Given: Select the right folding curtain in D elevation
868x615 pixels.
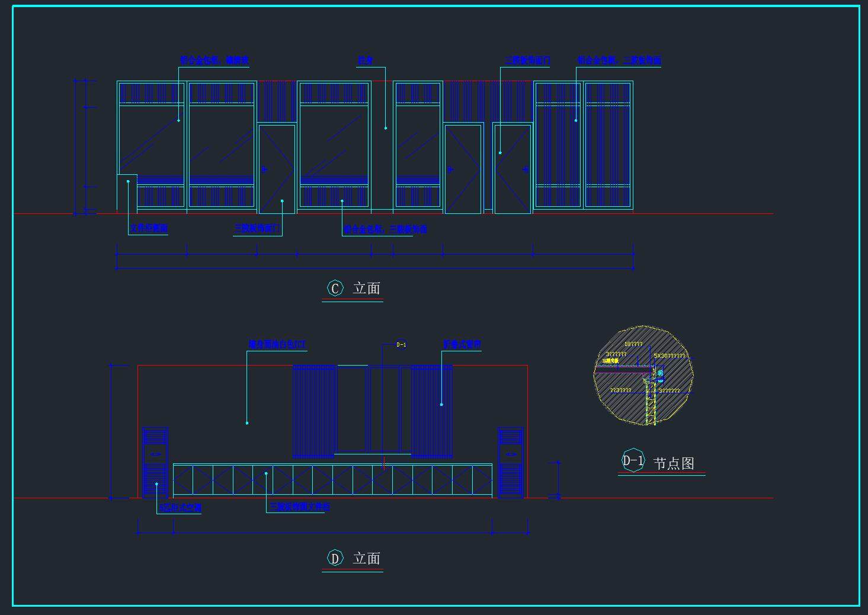Looking at the screenshot, I should click(432, 411).
